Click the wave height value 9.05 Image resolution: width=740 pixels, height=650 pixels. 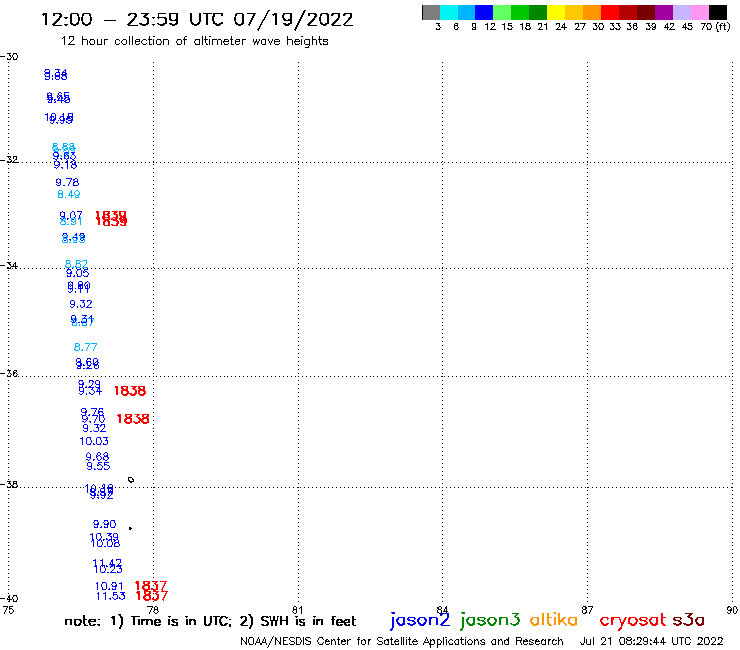point(77,273)
